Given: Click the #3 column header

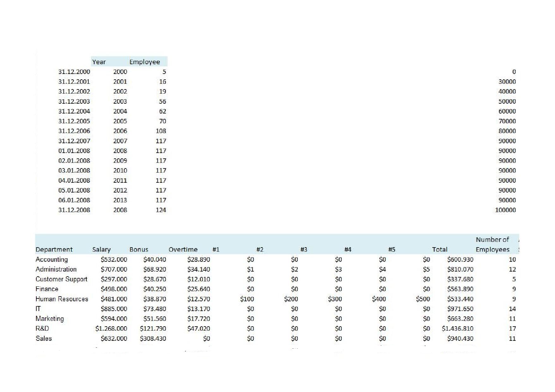Looking at the screenshot, I should pos(304,249).
